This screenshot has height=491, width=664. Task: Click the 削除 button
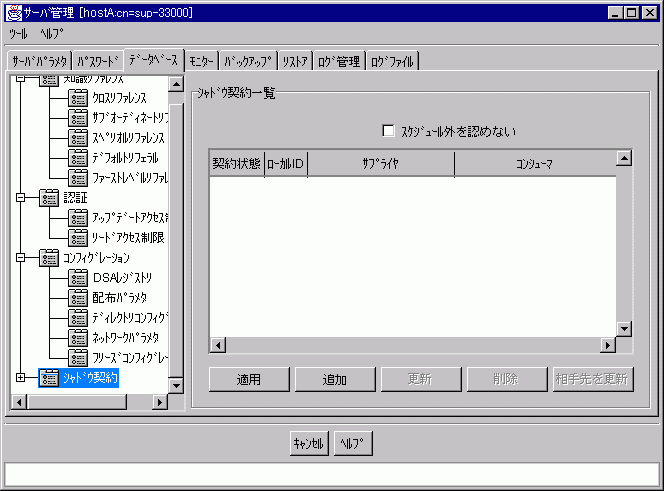506,379
